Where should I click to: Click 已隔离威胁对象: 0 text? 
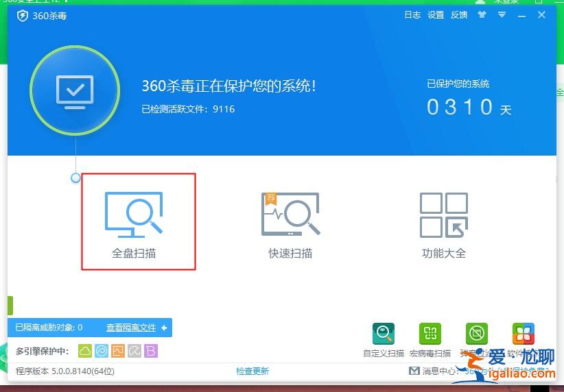49,328
